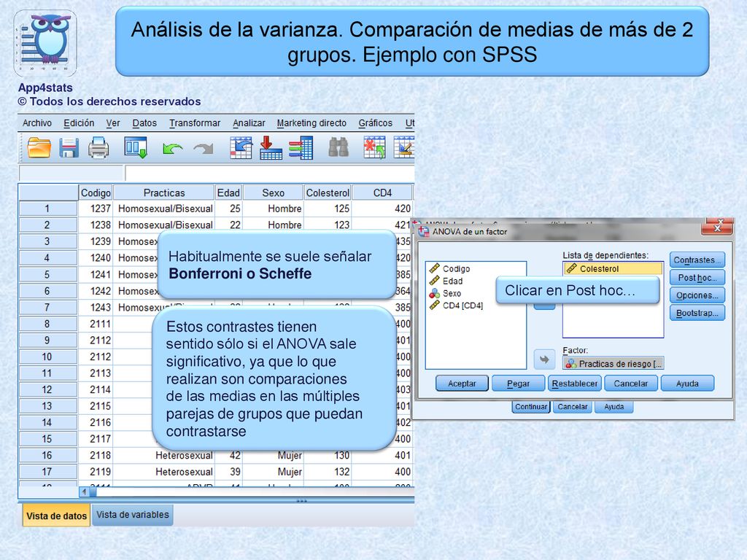Click the Restablecer button
The width and height of the screenshot is (747, 560).
point(575,384)
